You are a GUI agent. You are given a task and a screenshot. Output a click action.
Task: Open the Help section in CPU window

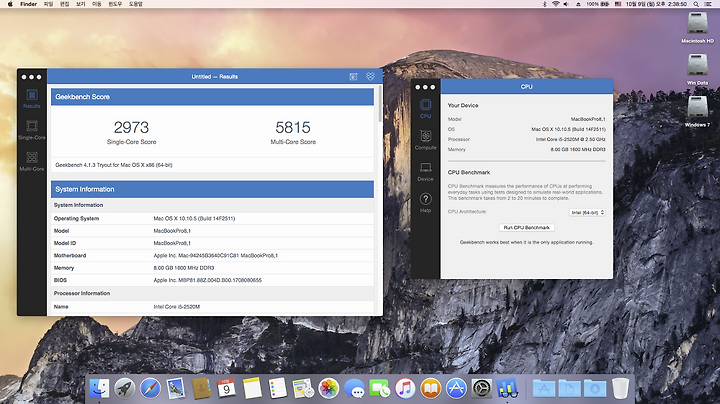(x=426, y=202)
